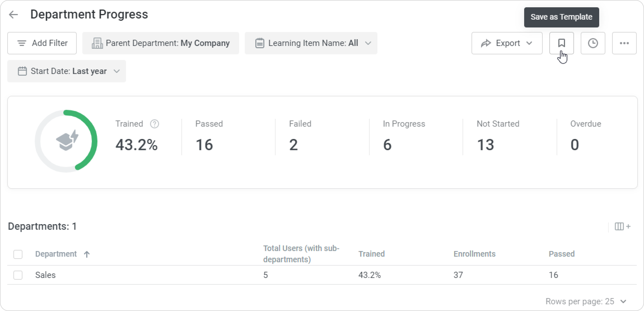Screen dimensions: 644x311
Task: Click the back arrow icon
Action: click(x=13, y=15)
